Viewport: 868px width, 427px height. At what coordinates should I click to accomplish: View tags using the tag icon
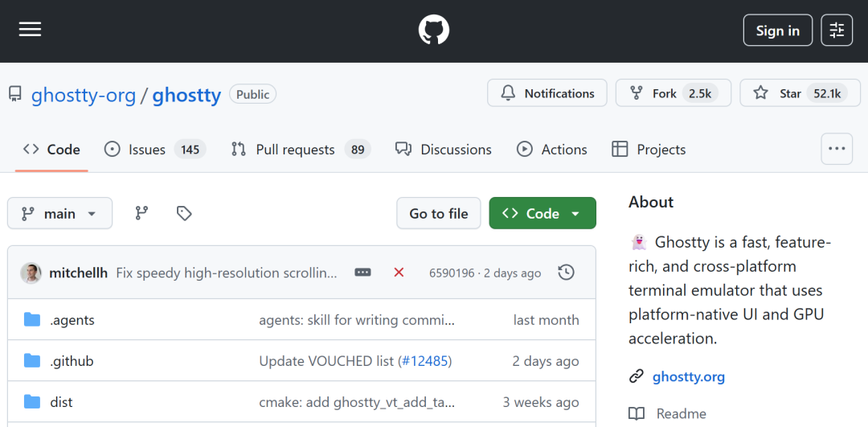tap(184, 213)
